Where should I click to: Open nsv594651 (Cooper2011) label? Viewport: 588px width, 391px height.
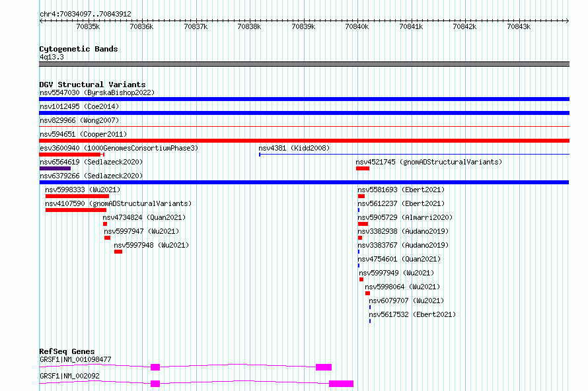[83, 134]
